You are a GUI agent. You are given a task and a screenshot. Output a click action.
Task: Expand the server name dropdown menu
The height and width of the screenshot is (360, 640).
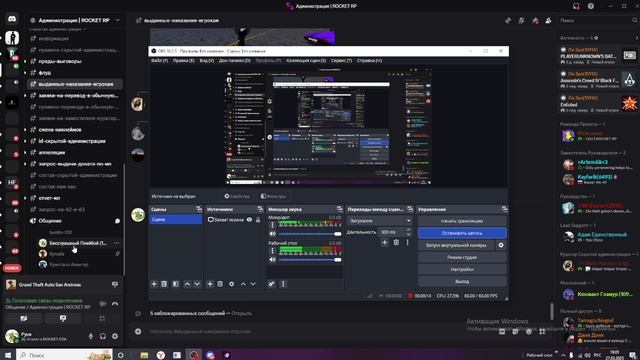pos(118,20)
